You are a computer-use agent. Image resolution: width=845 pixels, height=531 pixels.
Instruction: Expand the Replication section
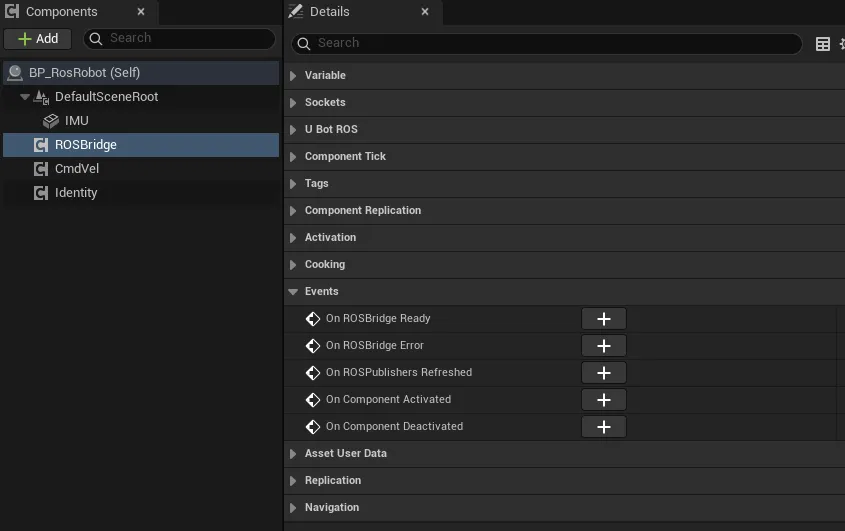(293, 480)
